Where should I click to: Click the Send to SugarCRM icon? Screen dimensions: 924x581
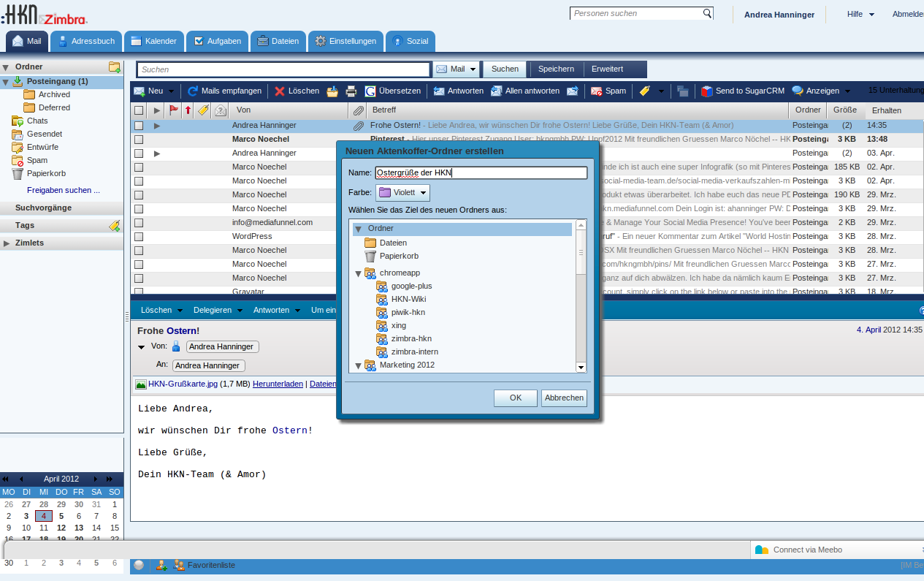tap(706, 91)
